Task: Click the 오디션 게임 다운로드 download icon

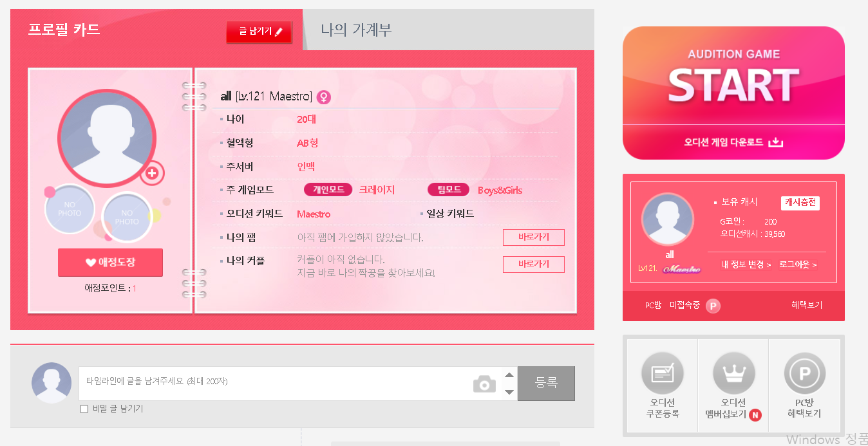Action: (x=776, y=142)
